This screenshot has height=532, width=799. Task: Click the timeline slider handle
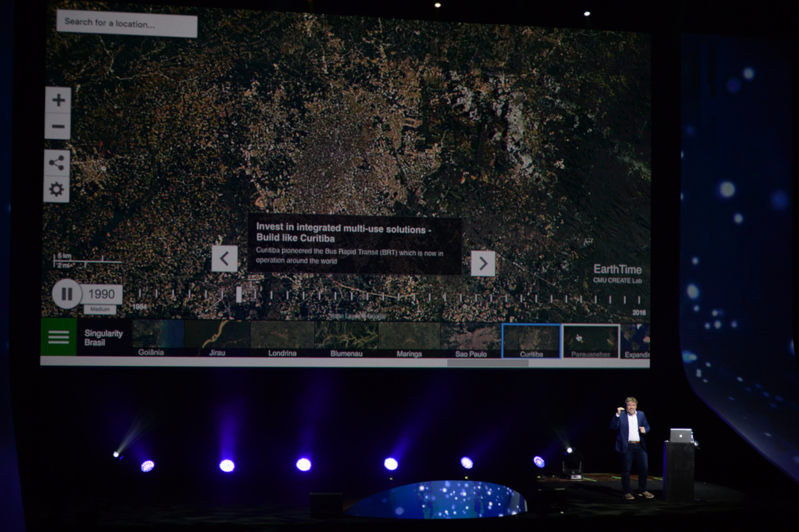239,295
